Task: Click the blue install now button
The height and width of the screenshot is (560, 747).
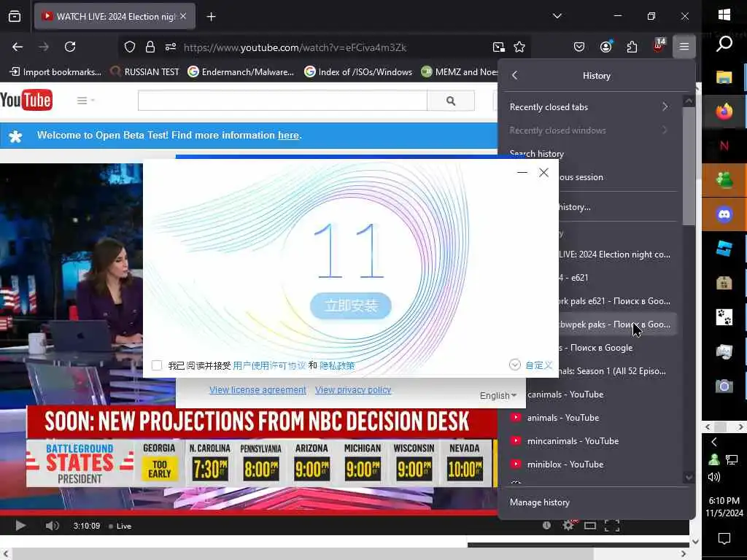Action: (x=351, y=306)
